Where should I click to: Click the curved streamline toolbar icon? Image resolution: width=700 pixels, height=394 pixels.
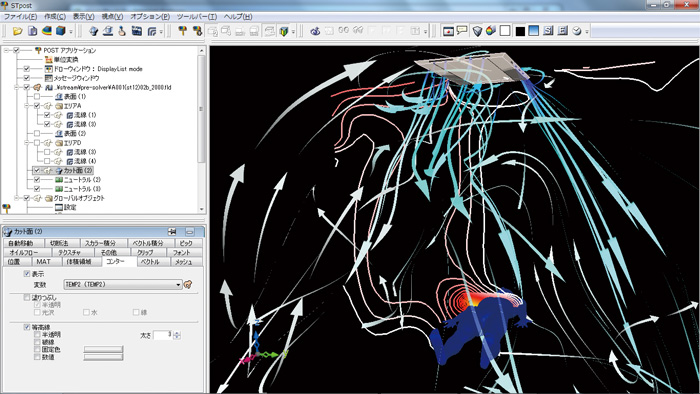pyautogui.click(x=152, y=31)
